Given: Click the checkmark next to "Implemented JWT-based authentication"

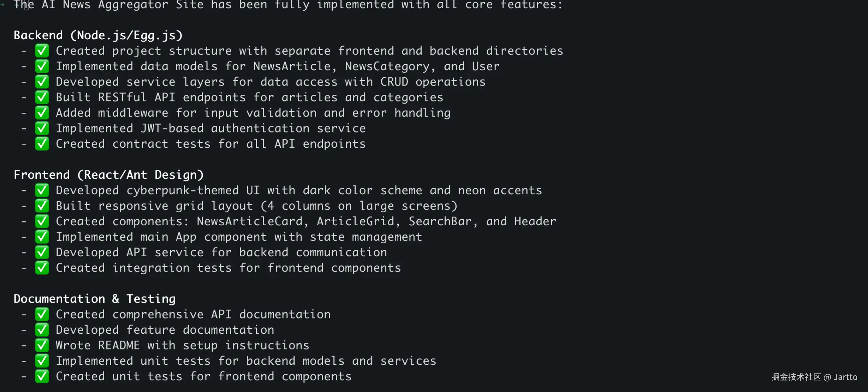Looking at the screenshot, I should coord(42,128).
